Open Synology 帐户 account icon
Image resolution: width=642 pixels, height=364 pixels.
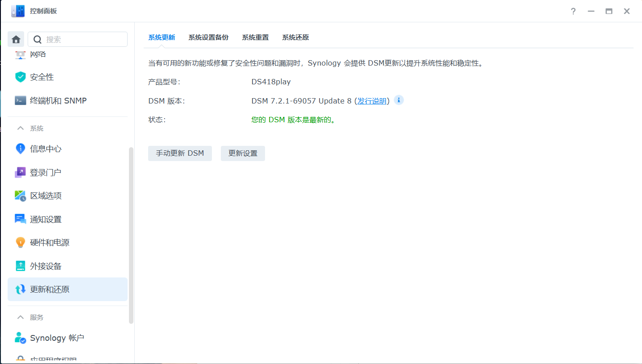click(21, 338)
